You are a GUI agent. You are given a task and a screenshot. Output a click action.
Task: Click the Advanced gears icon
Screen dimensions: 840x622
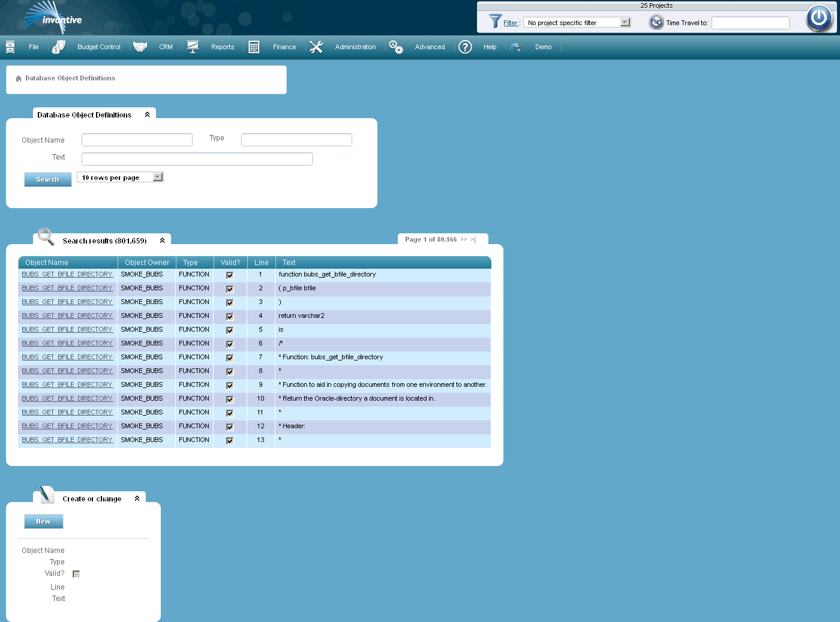[x=395, y=46]
